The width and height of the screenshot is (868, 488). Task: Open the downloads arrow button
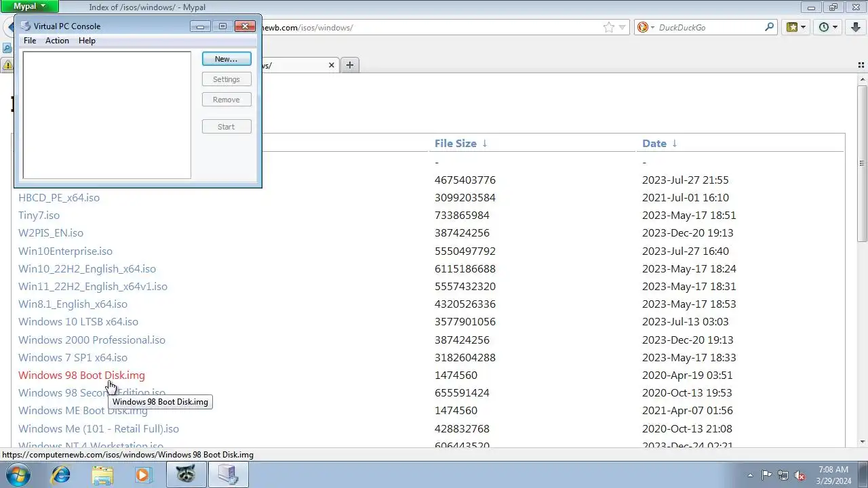[856, 27]
